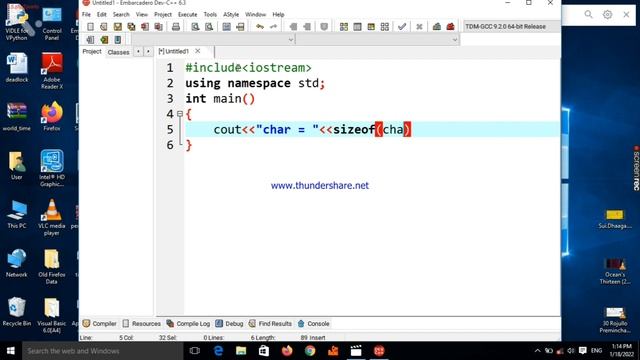Image resolution: width=640 pixels, height=360 pixels.
Task: Click the '#include<iostream>' code line
Action: [x=248, y=68]
